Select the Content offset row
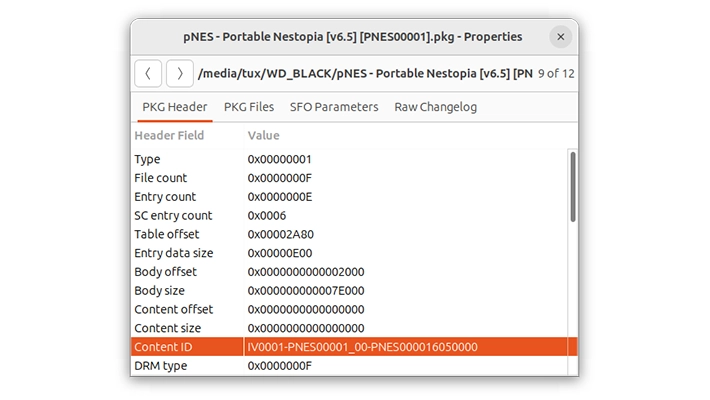 click(349, 309)
